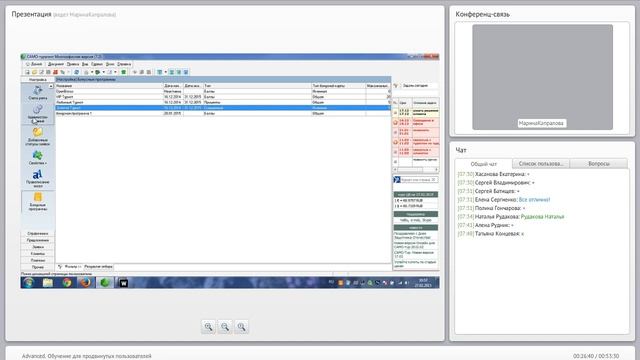640x360 pixels.
Task: Sort the table by the Название column header
Action: click(109, 86)
